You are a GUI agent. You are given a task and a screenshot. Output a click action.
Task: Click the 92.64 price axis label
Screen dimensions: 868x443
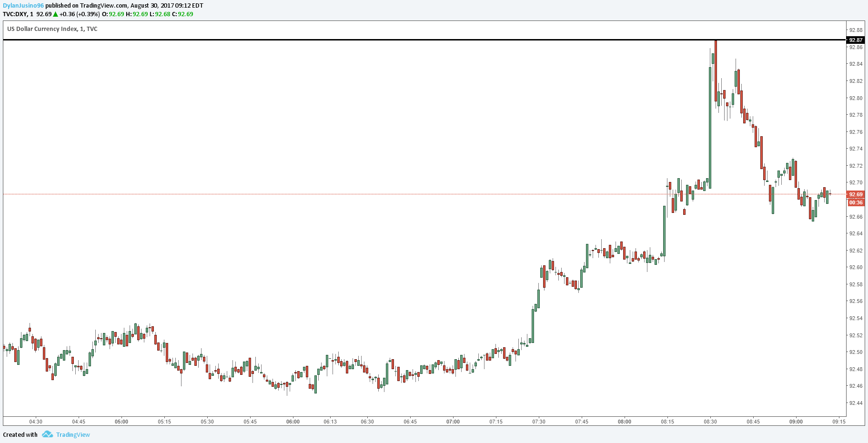tap(856, 233)
